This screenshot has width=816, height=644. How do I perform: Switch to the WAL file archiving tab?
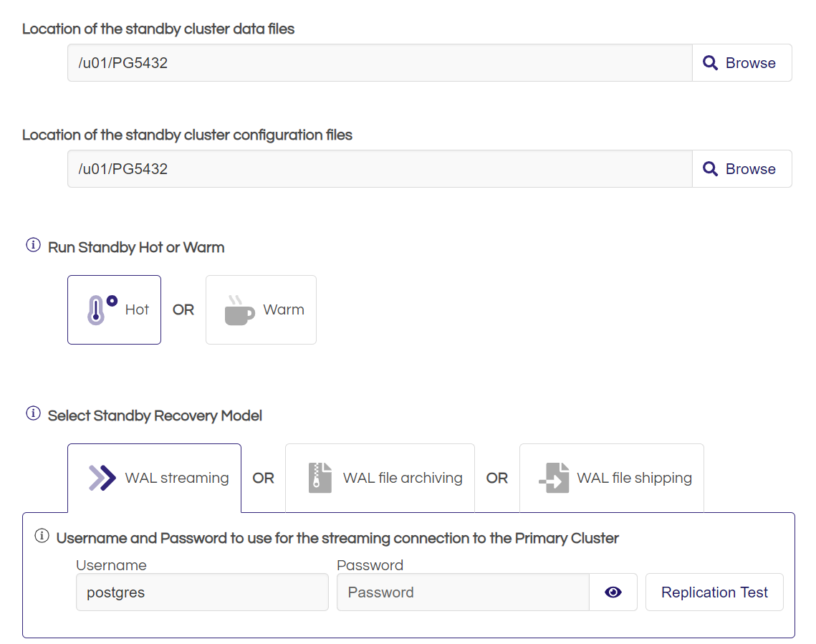(x=380, y=477)
